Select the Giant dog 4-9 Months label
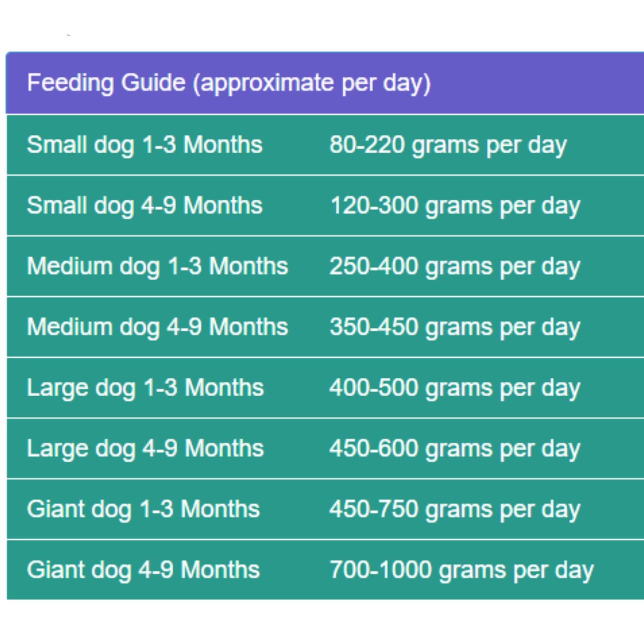644x644 pixels. coord(143,570)
